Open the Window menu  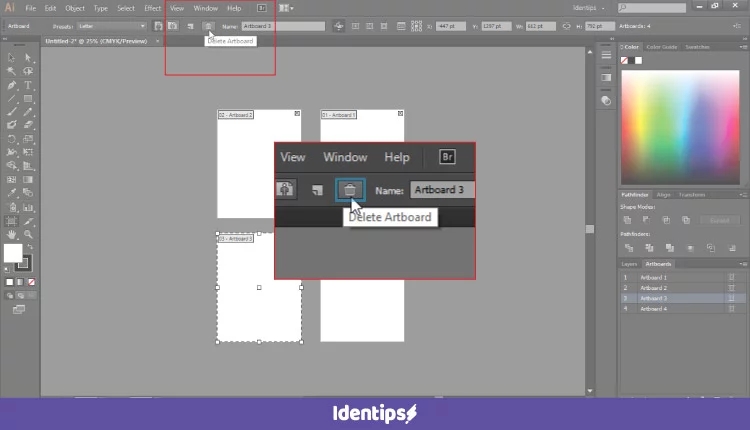(205, 8)
